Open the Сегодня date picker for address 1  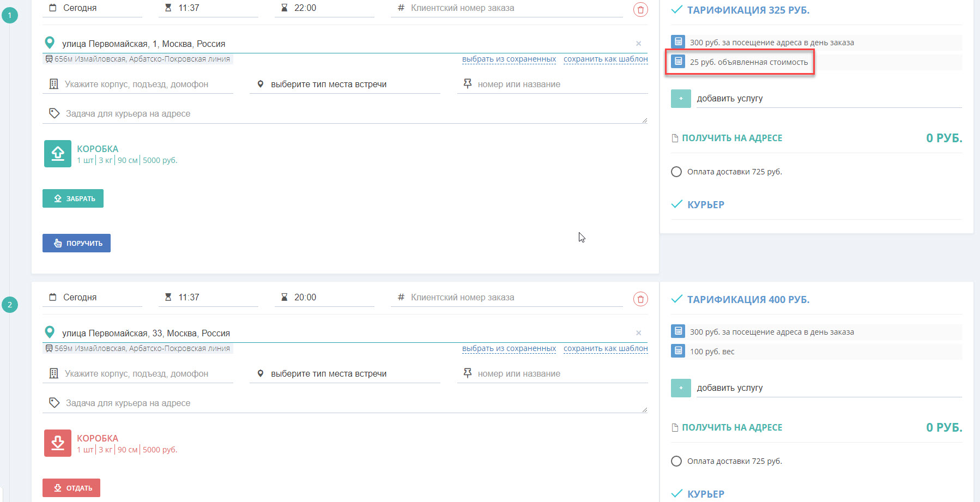point(92,8)
